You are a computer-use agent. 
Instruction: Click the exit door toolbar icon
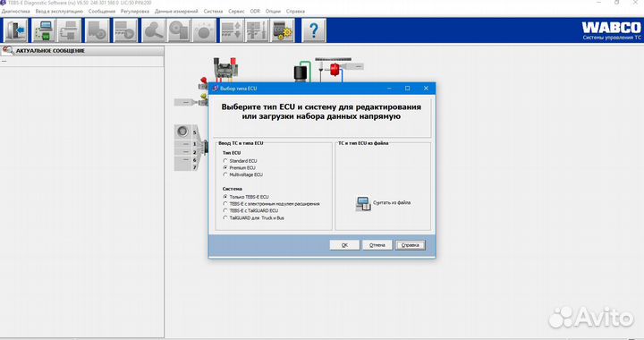coord(16,30)
